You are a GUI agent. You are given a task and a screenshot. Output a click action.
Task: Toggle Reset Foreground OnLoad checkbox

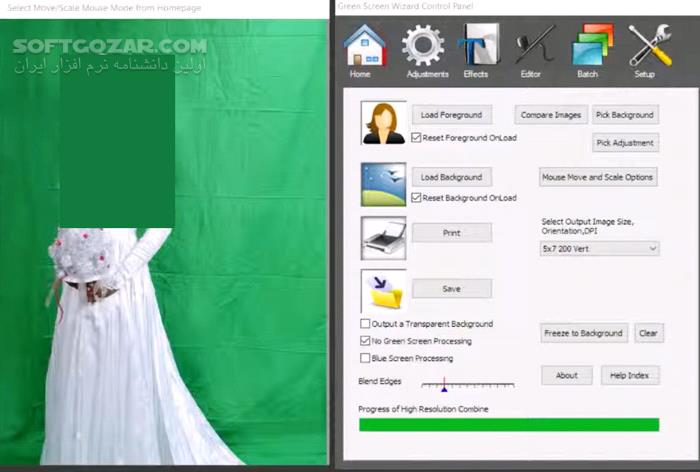click(416, 138)
